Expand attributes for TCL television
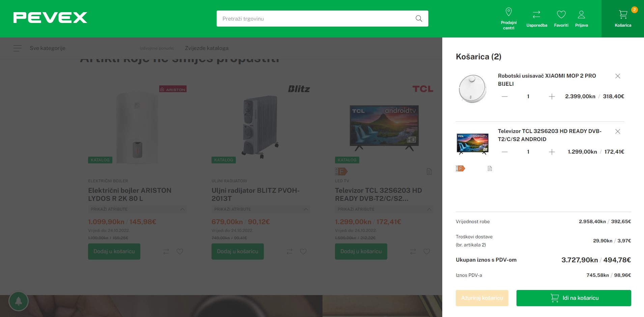The height and width of the screenshot is (317, 644). pyautogui.click(x=384, y=209)
